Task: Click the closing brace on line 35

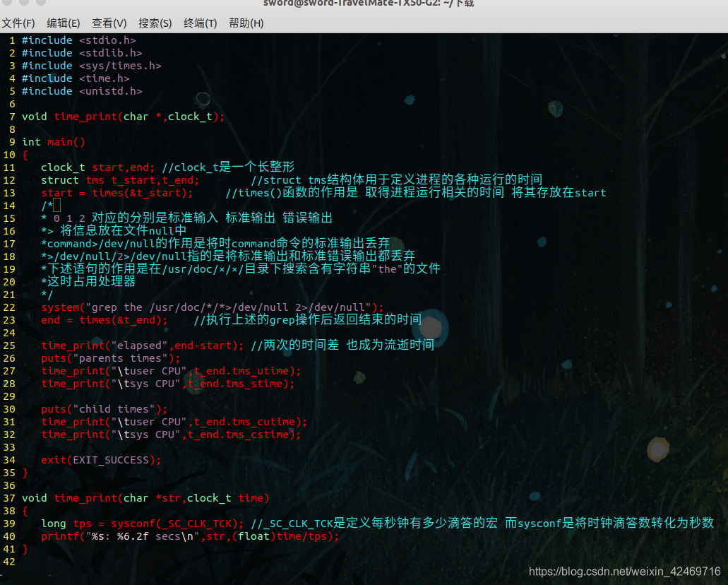Action: (25, 473)
